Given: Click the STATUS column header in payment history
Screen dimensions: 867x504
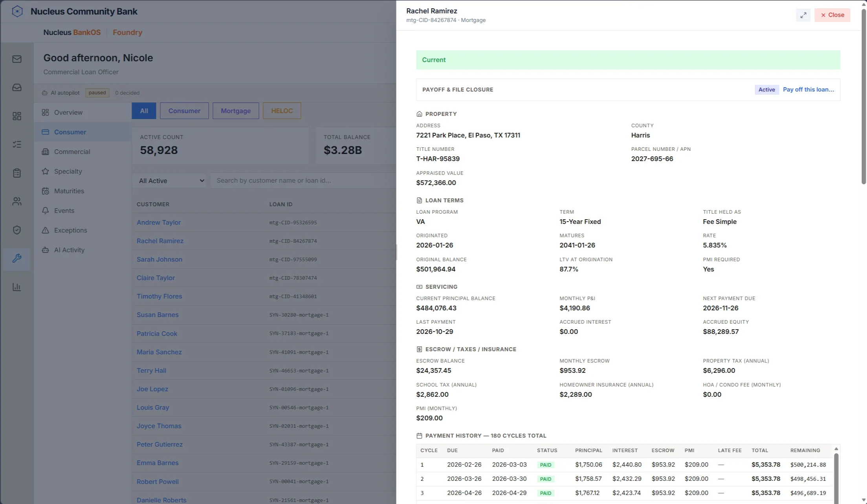Looking at the screenshot, I should point(547,451).
